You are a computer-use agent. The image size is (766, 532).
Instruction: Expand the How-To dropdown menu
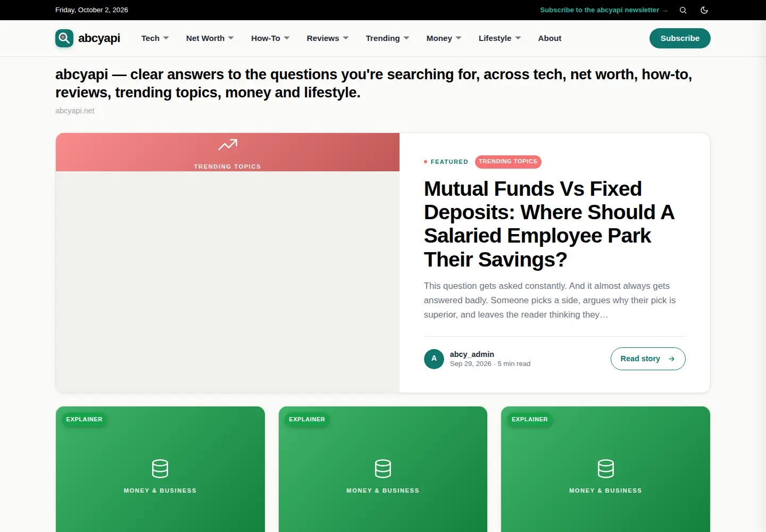(x=270, y=38)
